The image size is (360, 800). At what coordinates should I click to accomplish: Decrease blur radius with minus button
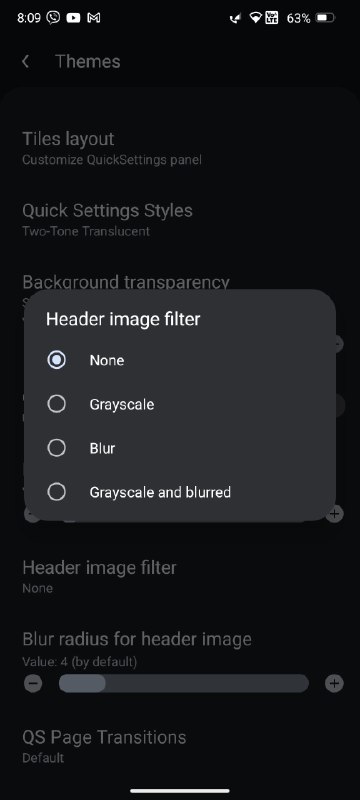tap(33, 683)
